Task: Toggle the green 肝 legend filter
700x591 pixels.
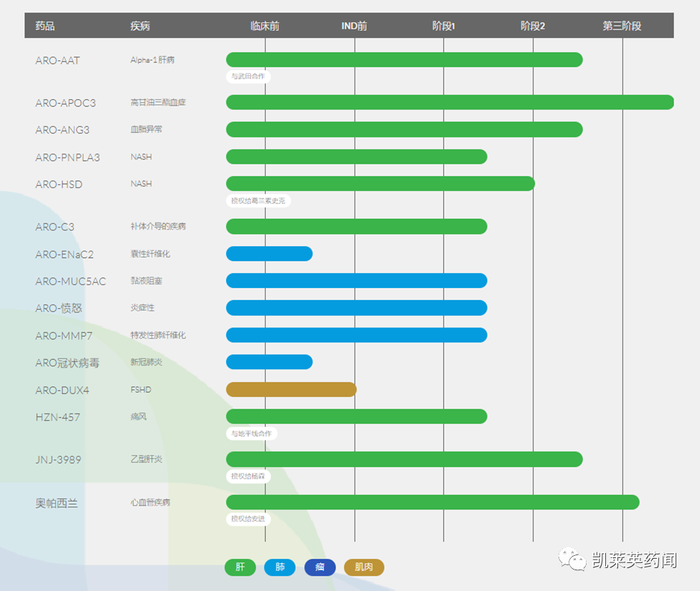Action: (x=241, y=567)
